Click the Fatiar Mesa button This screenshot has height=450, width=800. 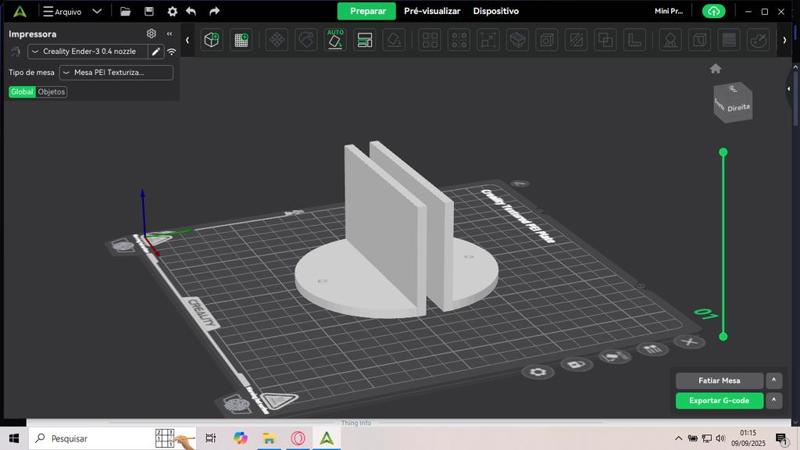tap(719, 381)
